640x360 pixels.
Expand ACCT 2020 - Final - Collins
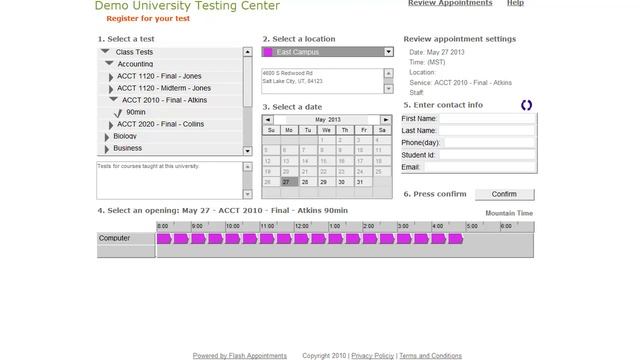tap(111, 125)
